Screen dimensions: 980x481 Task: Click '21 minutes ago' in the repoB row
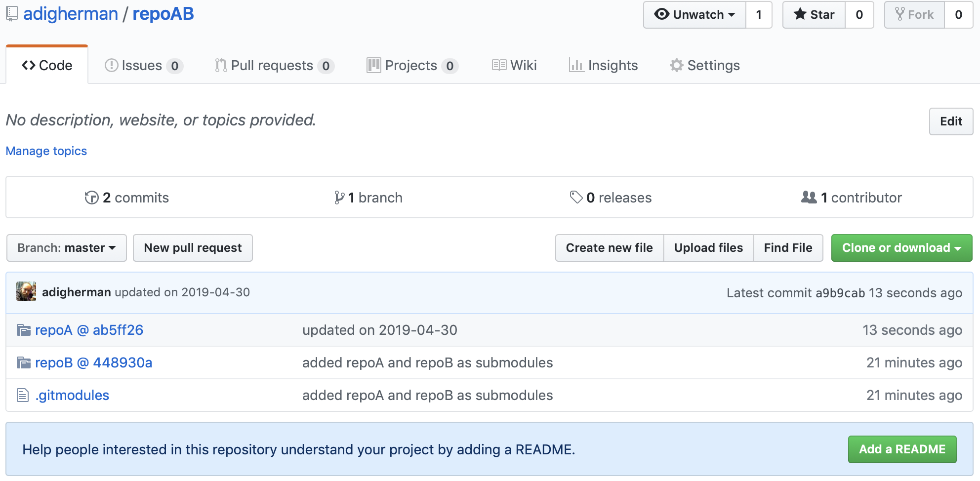point(914,362)
